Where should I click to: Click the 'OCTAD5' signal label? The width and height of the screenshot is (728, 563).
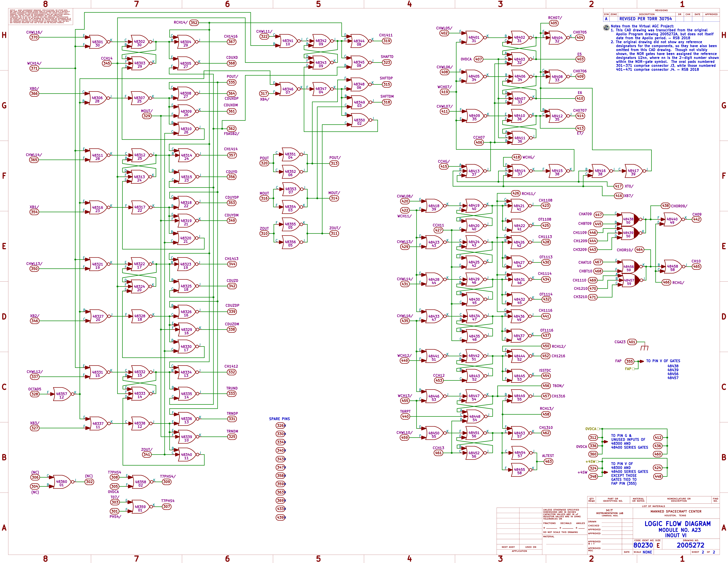point(35,389)
